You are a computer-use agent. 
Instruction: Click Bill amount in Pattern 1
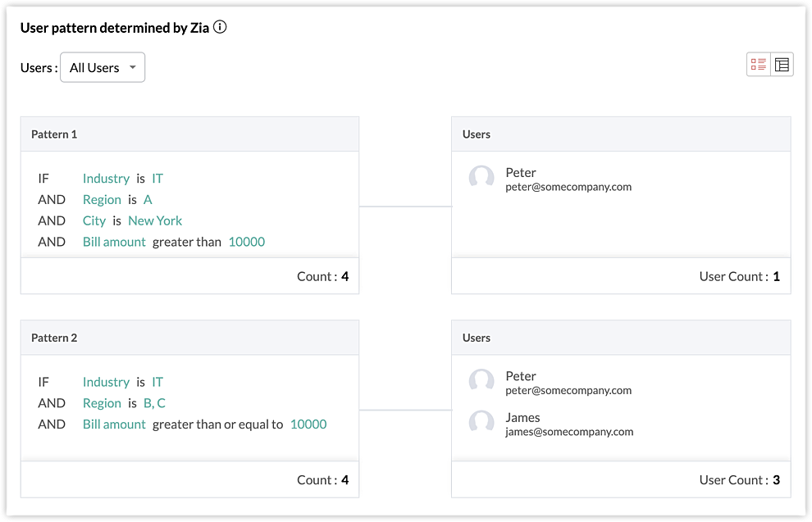point(114,242)
